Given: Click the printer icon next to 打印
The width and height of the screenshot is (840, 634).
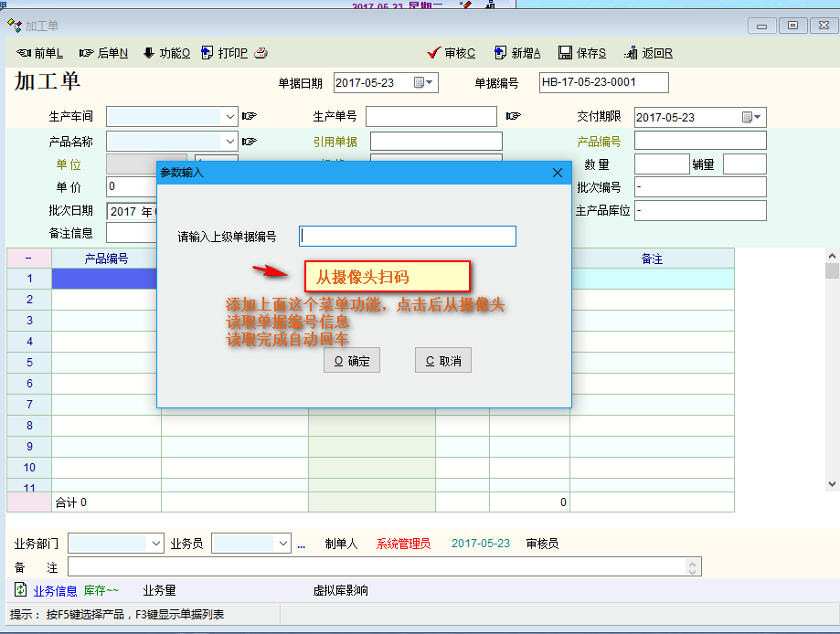Looking at the screenshot, I should (x=261, y=53).
